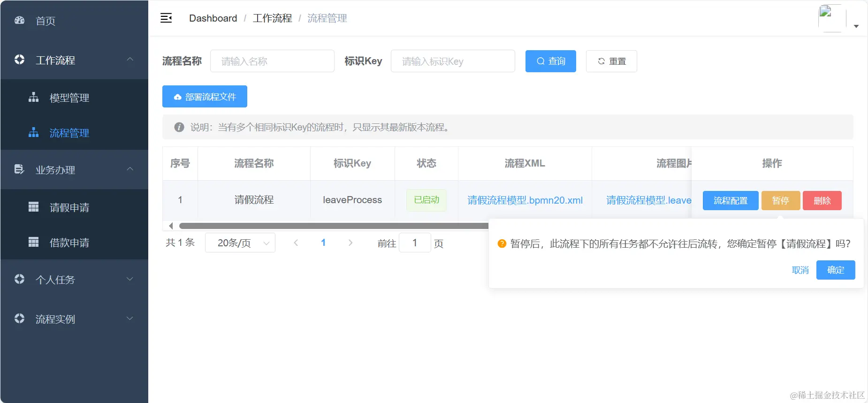The width and height of the screenshot is (868, 403).
Task: Collapse the 工作流程 menu chevron
Action: pyautogui.click(x=130, y=60)
